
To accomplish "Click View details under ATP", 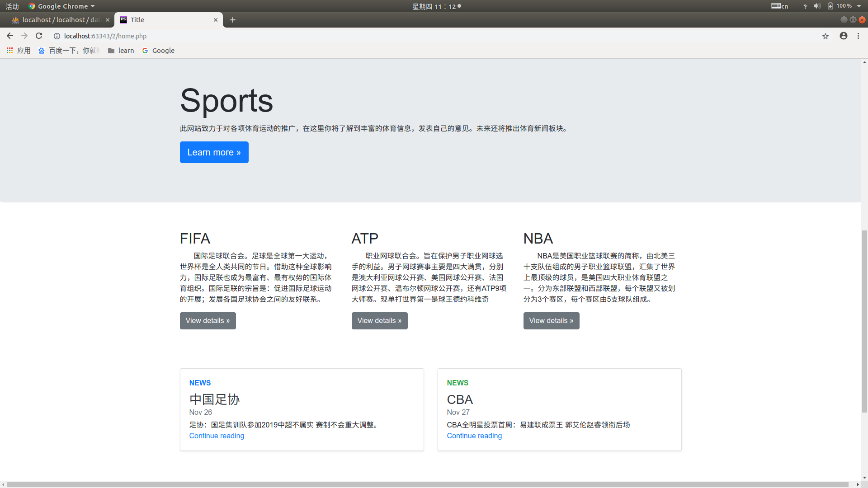I will 380,321.
